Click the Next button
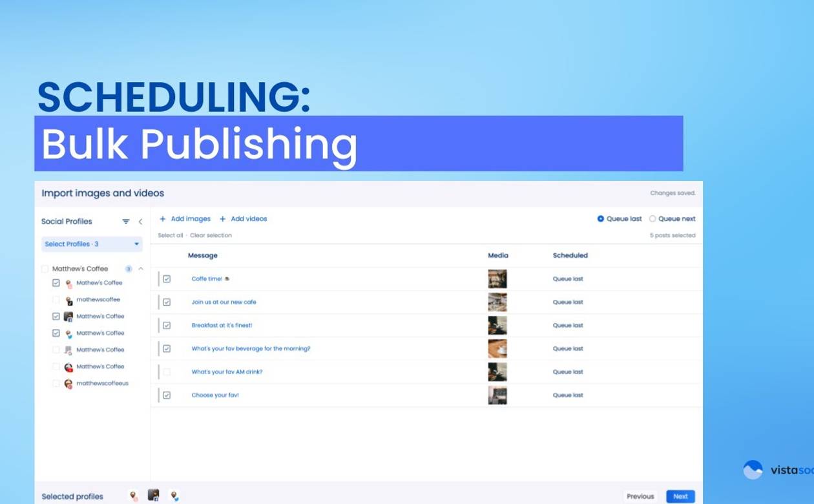 point(680,496)
